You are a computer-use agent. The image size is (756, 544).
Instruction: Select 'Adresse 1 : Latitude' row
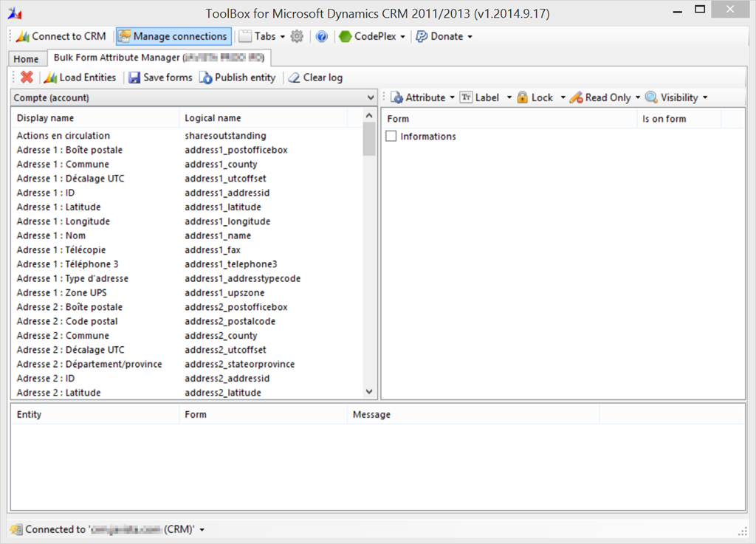pos(187,207)
